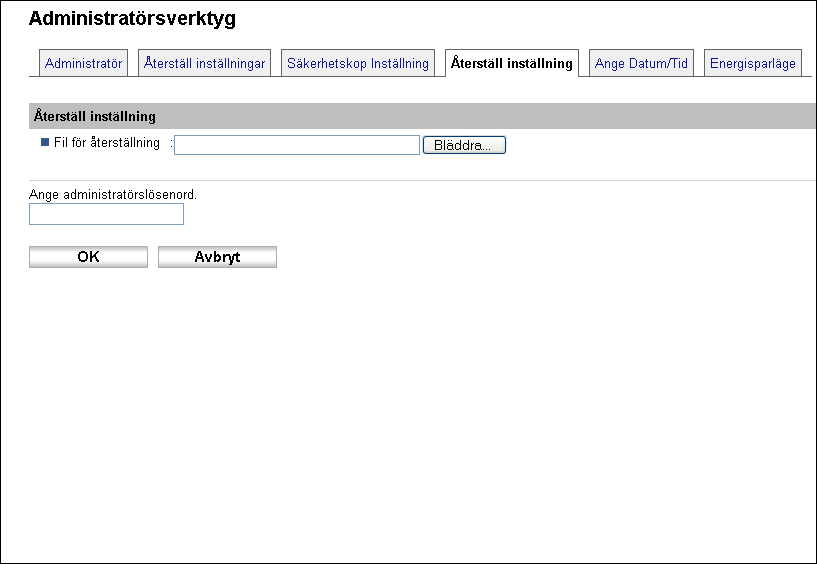Select the active Återställ inställning tab
Screen dimensions: 817x564
tap(512, 63)
